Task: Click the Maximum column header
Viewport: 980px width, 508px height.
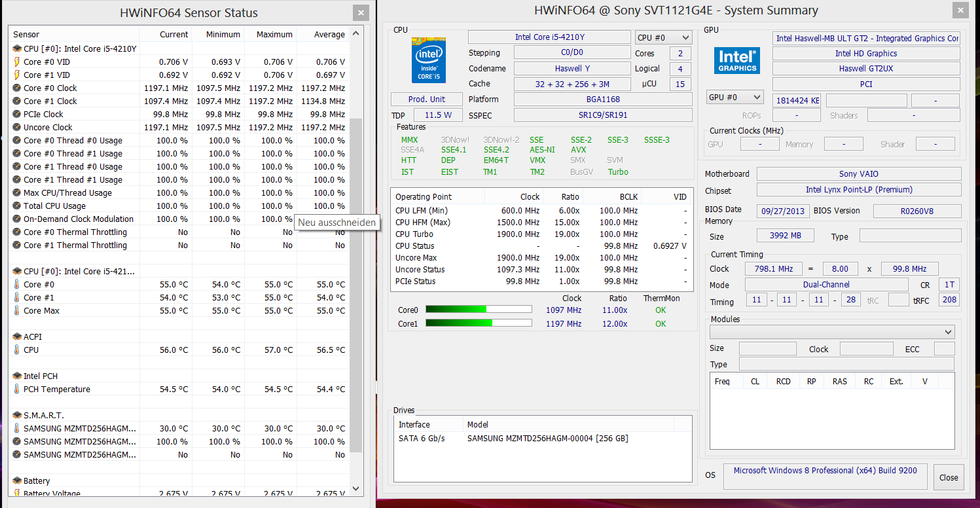Action: coord(270,34)
